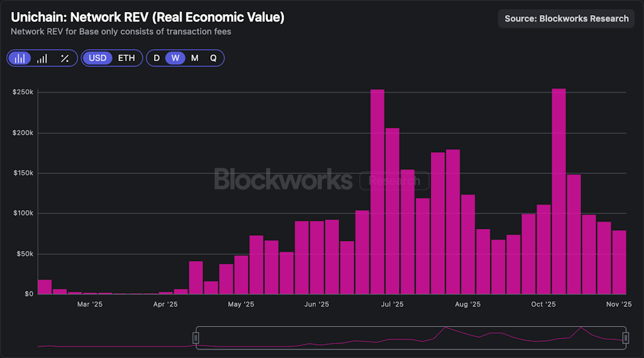
Task: Click the $200k y-axis label
Action: [x=23, y=133]
